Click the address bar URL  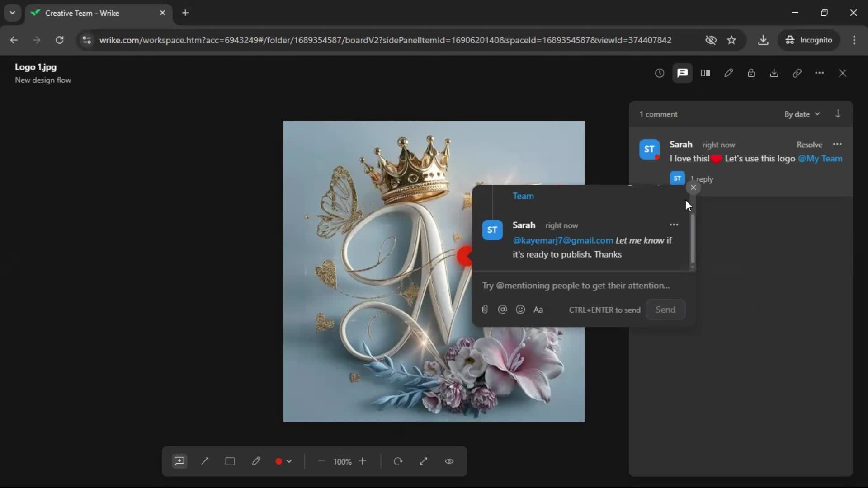385,40
